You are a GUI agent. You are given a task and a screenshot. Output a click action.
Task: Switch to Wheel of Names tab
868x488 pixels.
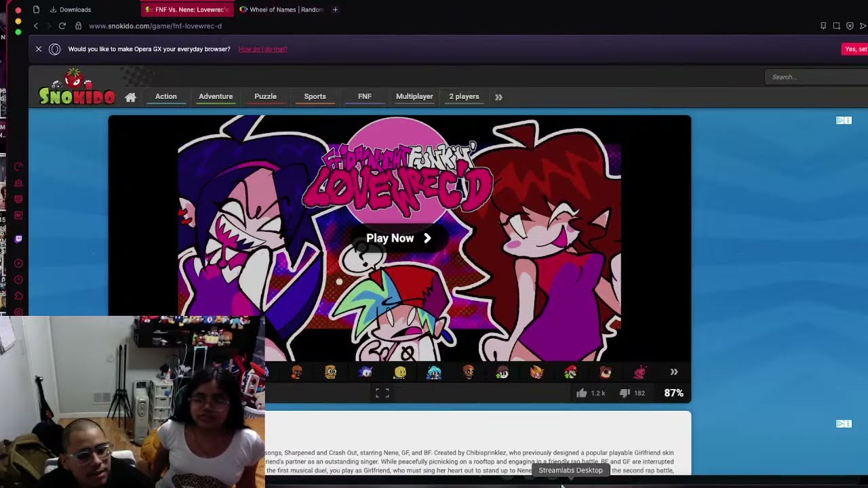282,9
